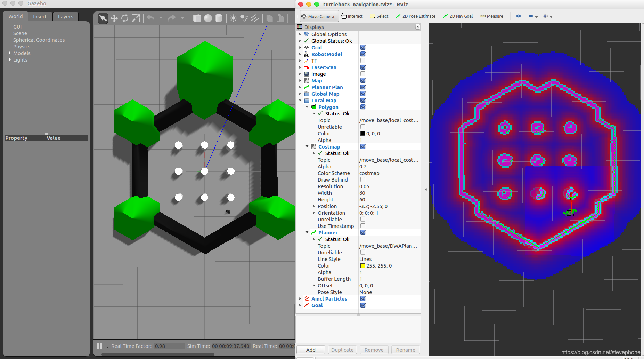
Task: Select the arrow selection tool in Gazebo
Action: [103, 18]
